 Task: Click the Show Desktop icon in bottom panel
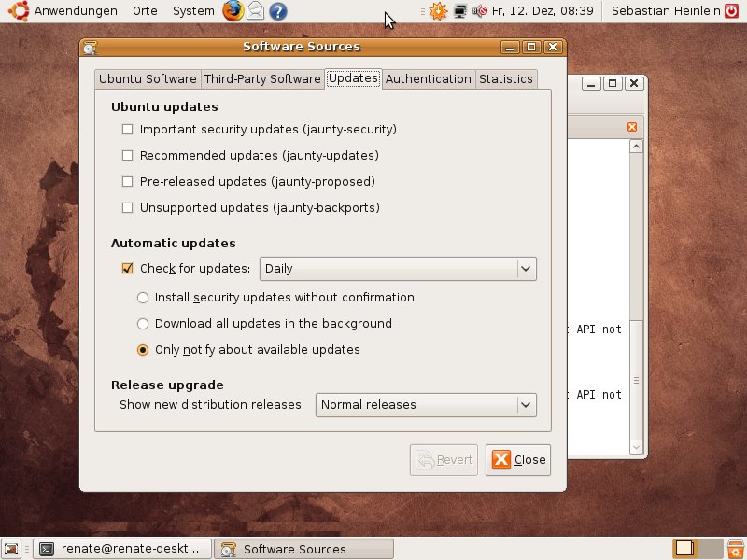tap(11, 549)
